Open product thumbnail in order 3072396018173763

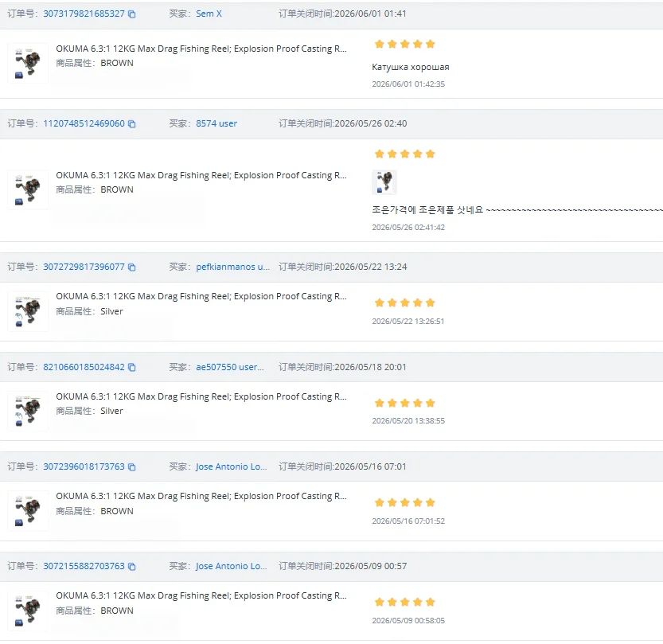pos(28,510)
